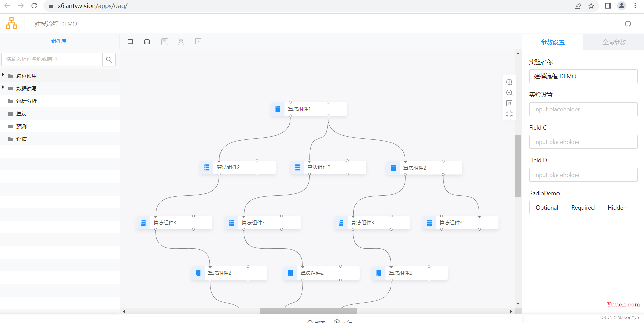Click the scroll-right arrow of canvas scrollbar
This screenshot has width=644, height=323.
tap(511, 311)
